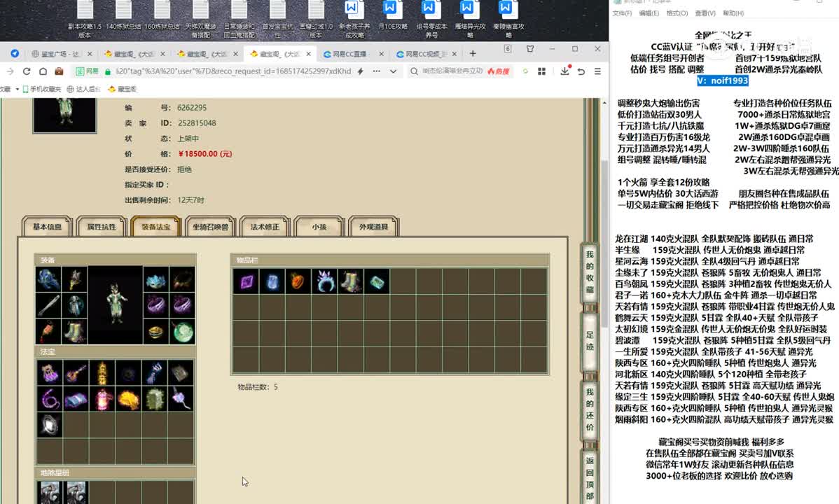839x504 pixels.
Task: Go to browser home page
Action: tap(43, 71)
